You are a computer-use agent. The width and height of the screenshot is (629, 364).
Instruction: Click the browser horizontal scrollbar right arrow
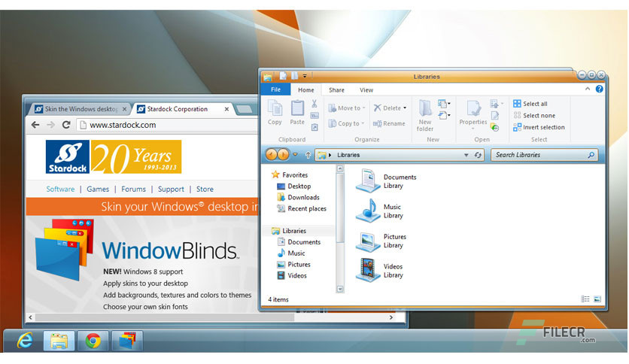pos(391,317)
